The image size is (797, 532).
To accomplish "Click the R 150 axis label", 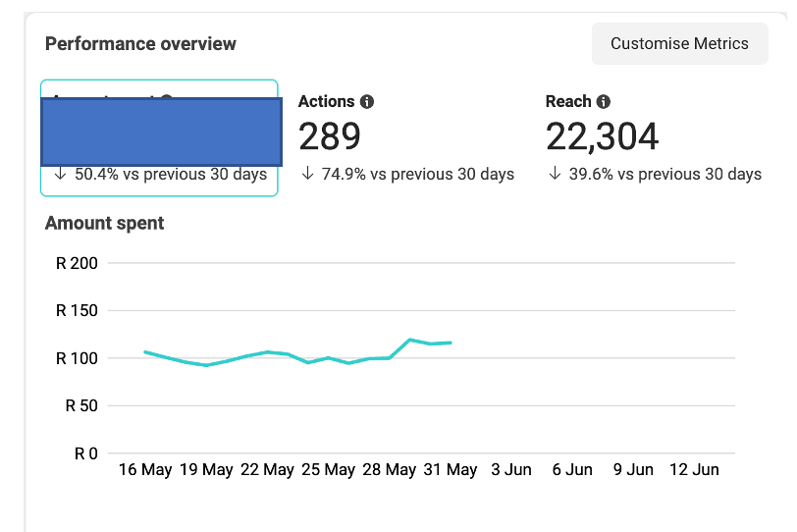I will click(x=77, y=310).
